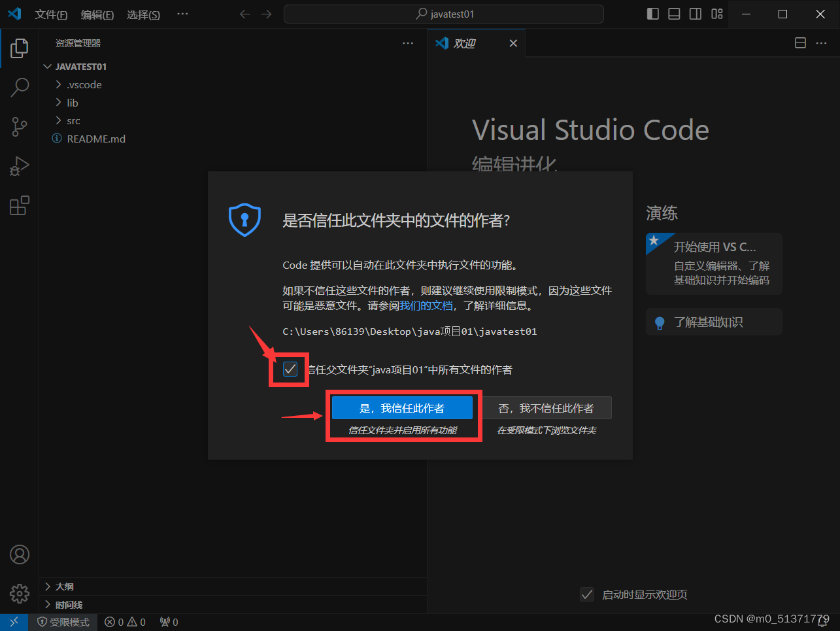Close the 欢迎 tab
This screenshot has height=631, width=840.
pyautogui.click(x=513, y=43)
